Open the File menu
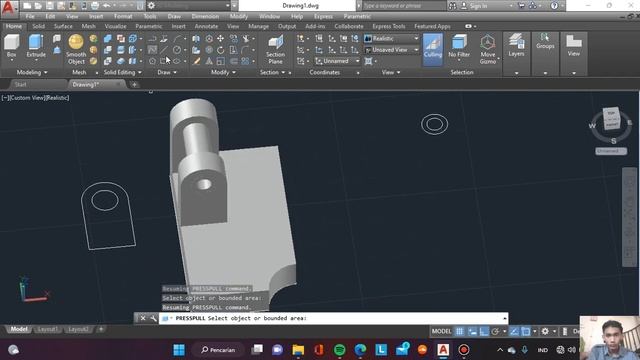640x360 pixels. pos(30,16)
